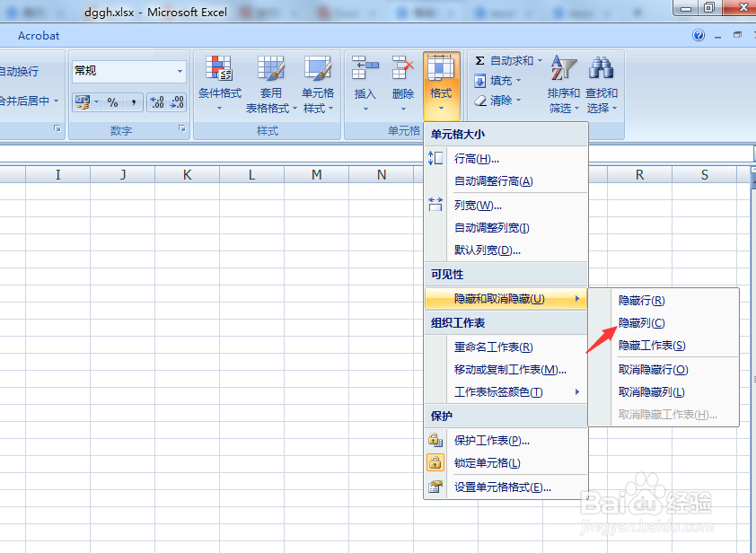Toggle Lock Cell (锁定单元格) padlock icon
The image size is (756, 553).
point(435,463)
